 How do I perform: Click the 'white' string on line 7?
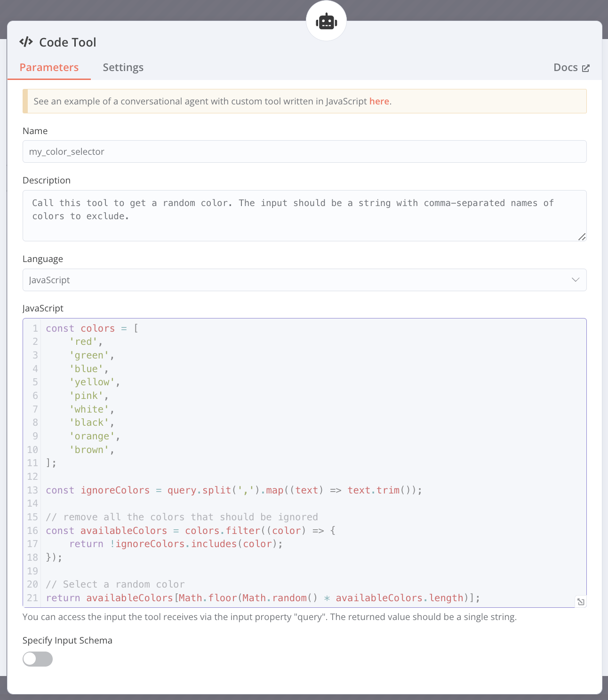[89, 409]
